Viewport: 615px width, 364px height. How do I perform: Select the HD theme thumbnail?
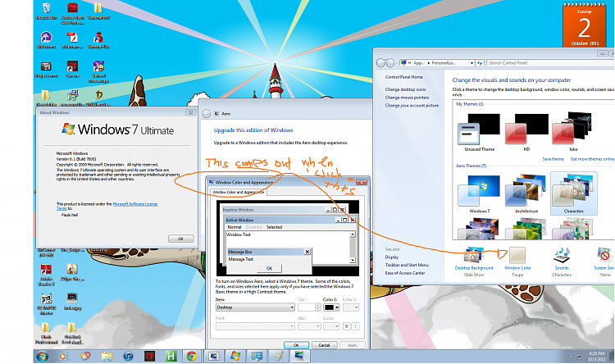[526, 132]
